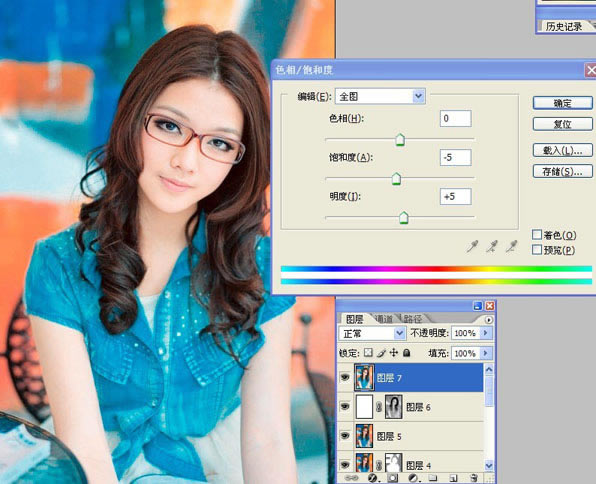The width and height of the screenshot is (596, 484).
Task: Click the 明度 value field showing +5
Action: (x=455, y=197)
